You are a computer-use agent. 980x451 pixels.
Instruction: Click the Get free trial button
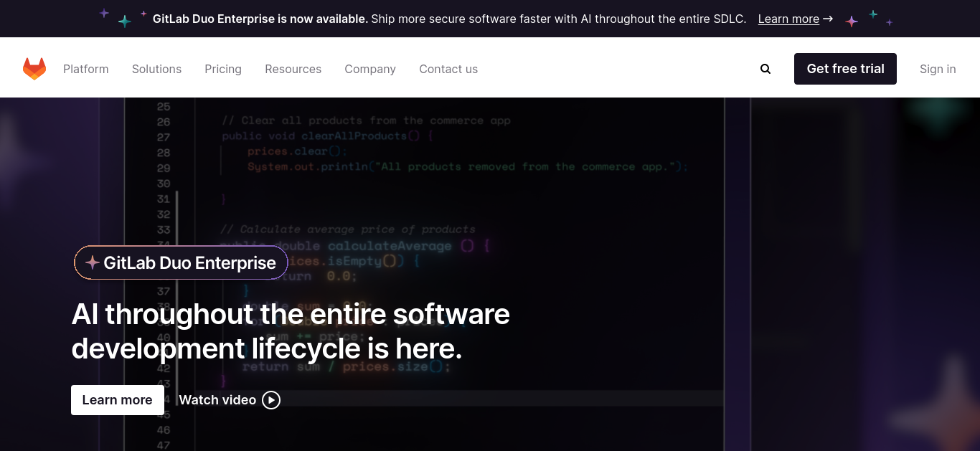[x=845, y=69]
